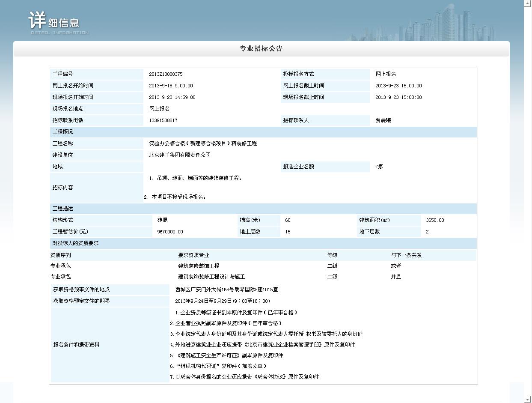This screenshot has height=403, width=532.
Task: Click the 建筑装饰装修工程设计与施工 qualification row
Action: pyautogui.click(x=211, y=277)
